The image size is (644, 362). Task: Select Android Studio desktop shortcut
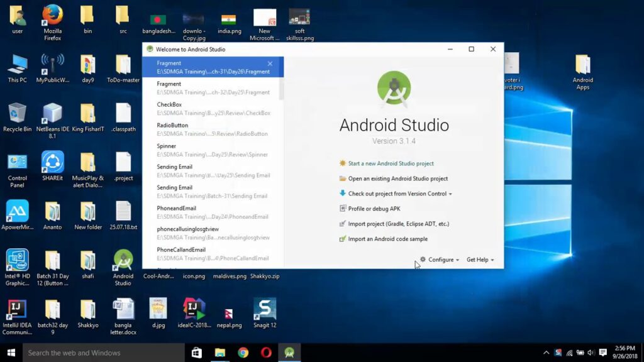(123, 268)
